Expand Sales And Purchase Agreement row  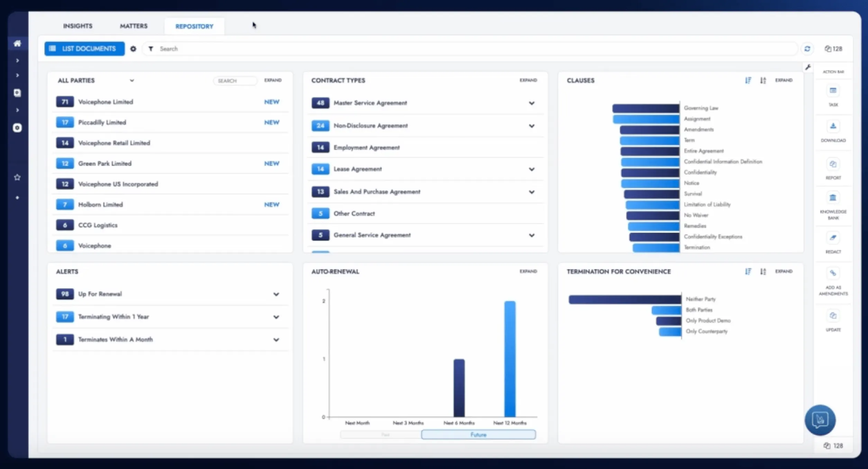click(x=532, y=192)
